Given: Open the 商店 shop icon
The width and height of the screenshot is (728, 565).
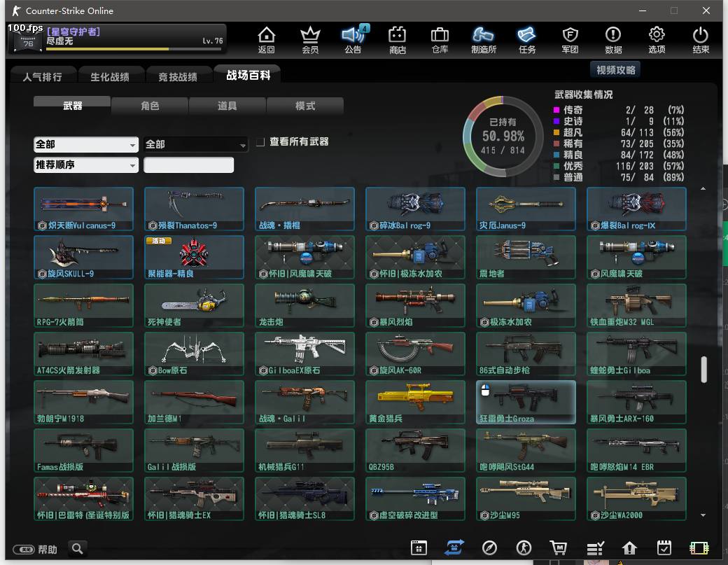Looking at the screenshot, I should [398, 40].
